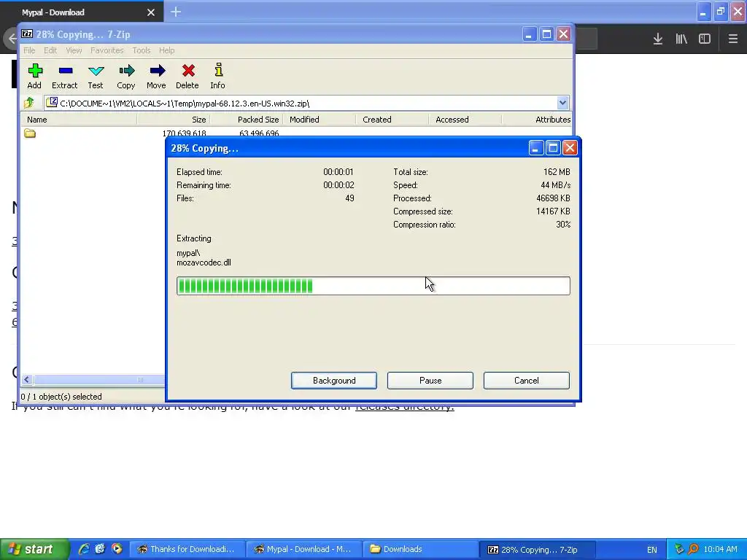The height and width of the screenshot is (560, 747).
Task: Click the magnifier icon in system tray
Action: [693, 550]
